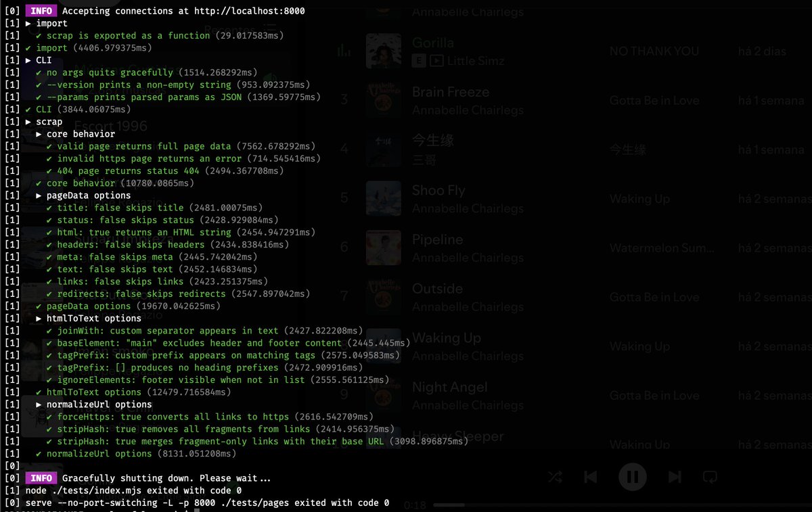The height and width of the screenshot is (512, 812).
Task: Click 'forceHttps: true converts all links' line
Action: pos(210,417)
